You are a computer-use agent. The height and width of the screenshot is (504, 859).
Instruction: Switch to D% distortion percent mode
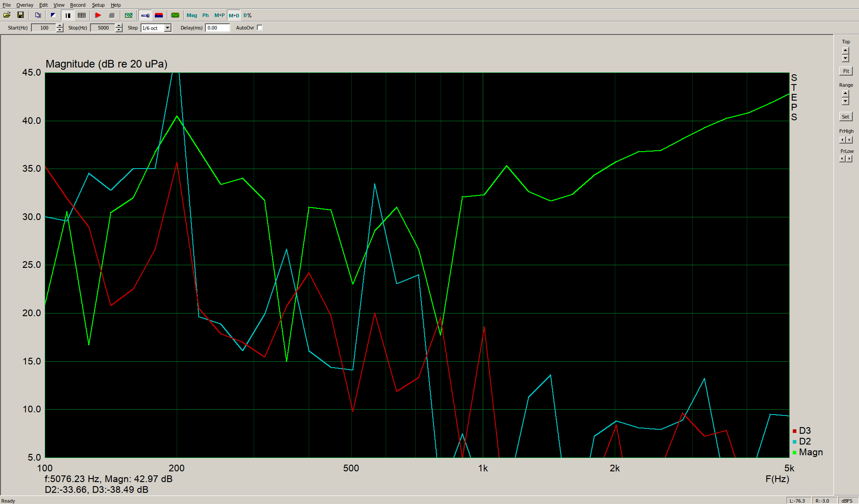tap(247, 15)
